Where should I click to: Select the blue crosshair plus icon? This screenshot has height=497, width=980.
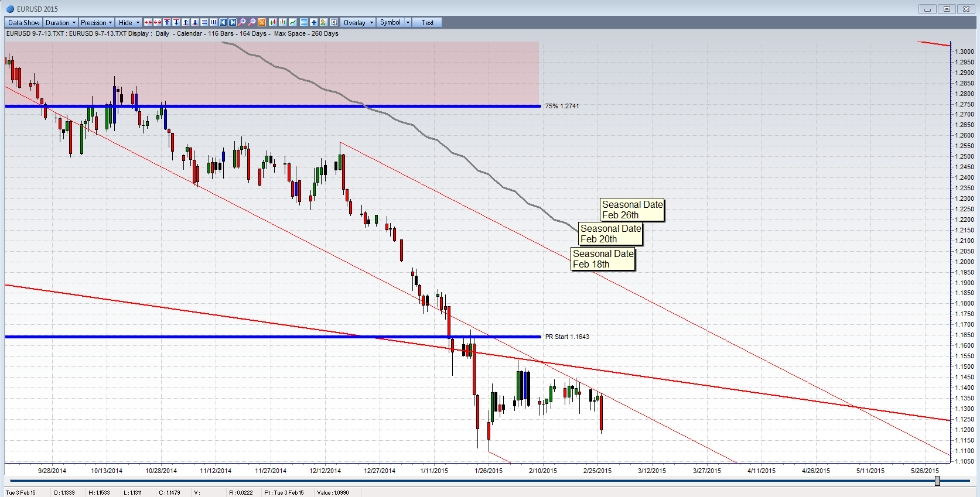pyautogui.click(x=313, y=22)
